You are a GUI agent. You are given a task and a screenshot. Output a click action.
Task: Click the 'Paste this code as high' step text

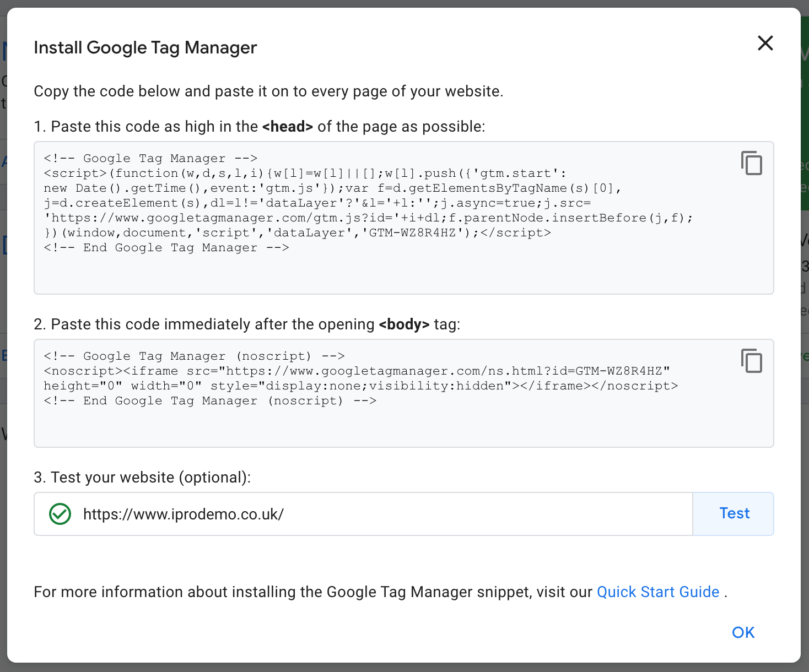click(x=260, y=126)
